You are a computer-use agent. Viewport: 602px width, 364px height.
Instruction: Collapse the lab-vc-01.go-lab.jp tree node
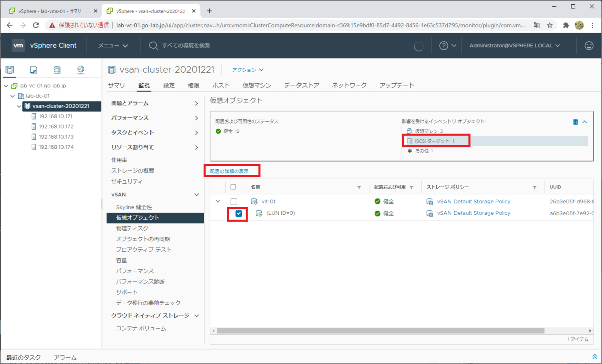pyautogui.click(x=6, y=86)
